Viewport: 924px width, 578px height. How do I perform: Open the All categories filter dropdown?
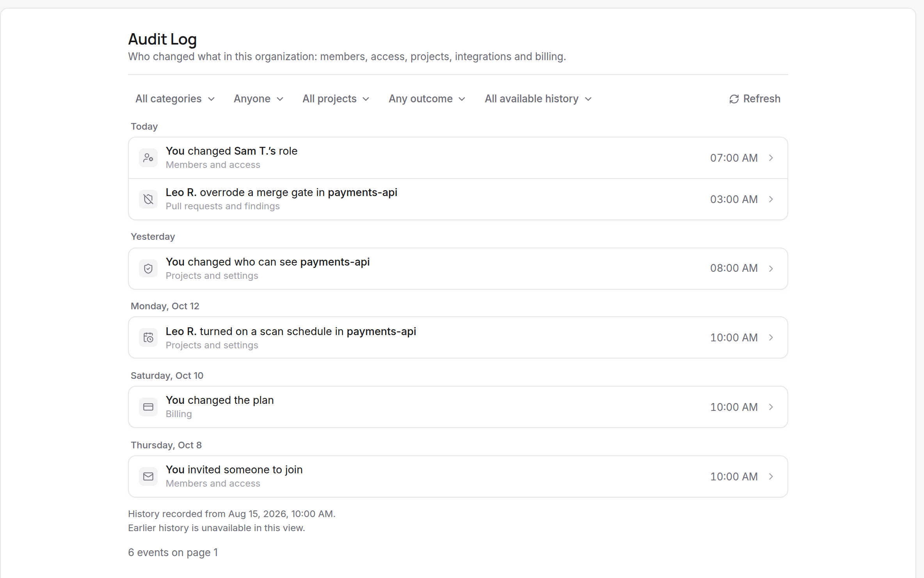click(x=175, y=99)
